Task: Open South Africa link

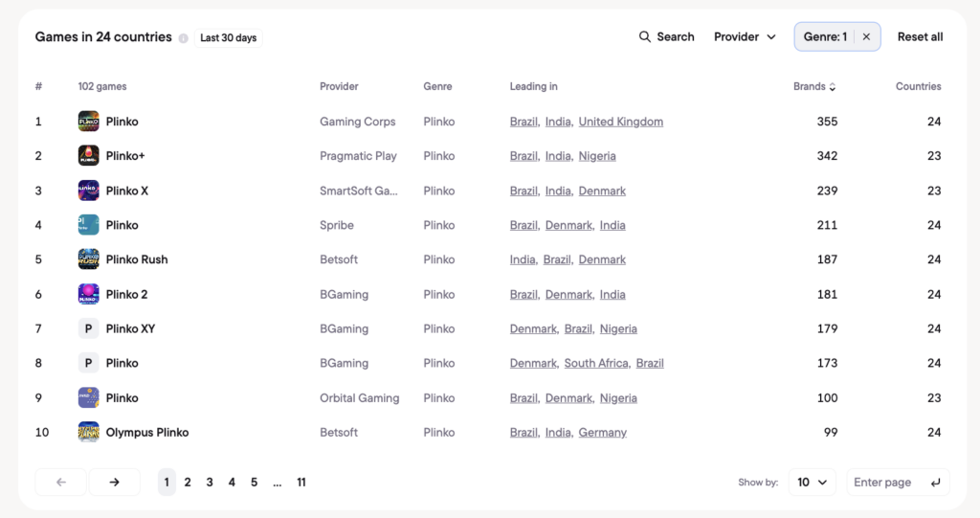Action: coord(596,363)
